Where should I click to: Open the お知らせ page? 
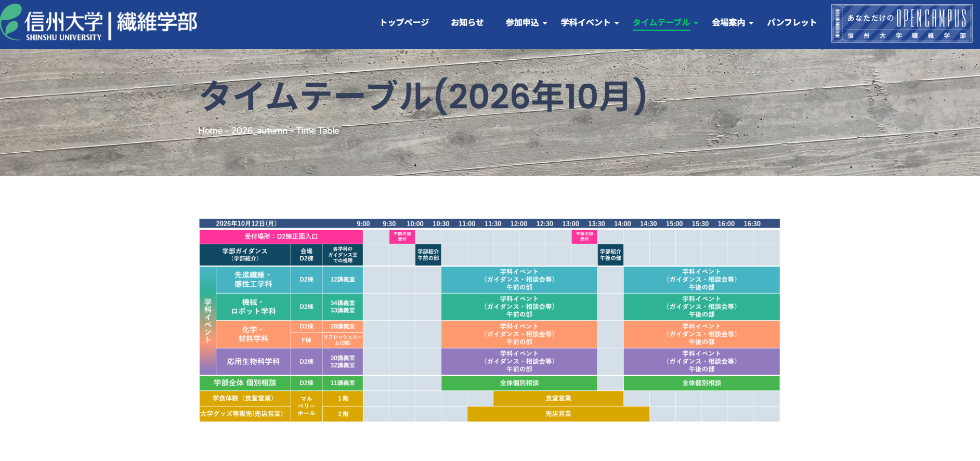coord(467,22)
